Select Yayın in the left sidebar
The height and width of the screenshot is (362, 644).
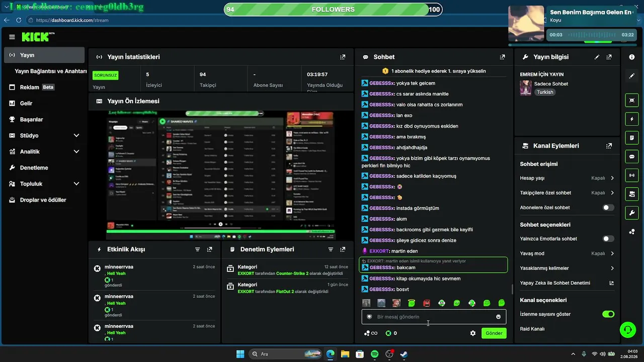(x=44, y=55)
